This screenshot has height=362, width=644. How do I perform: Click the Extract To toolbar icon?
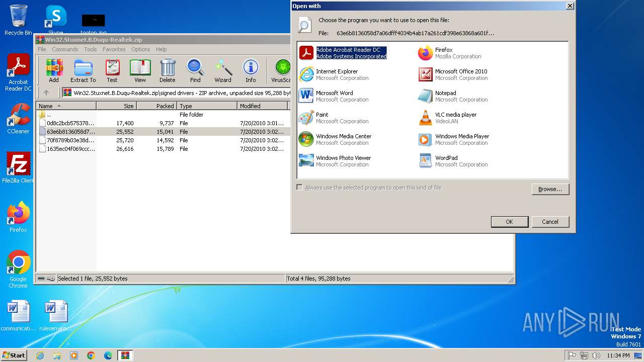[83, 71]
